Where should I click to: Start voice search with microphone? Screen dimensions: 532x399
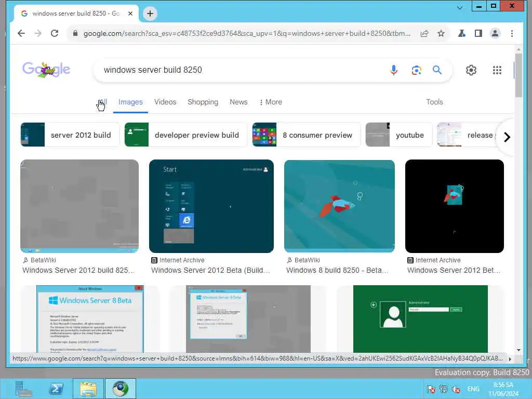coord(394,70)
